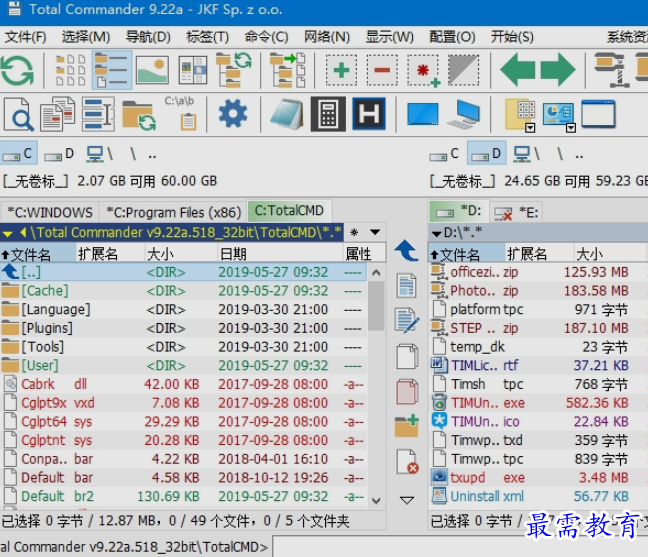Launch the notepad icon
The image size is (648, 557).
287,114
